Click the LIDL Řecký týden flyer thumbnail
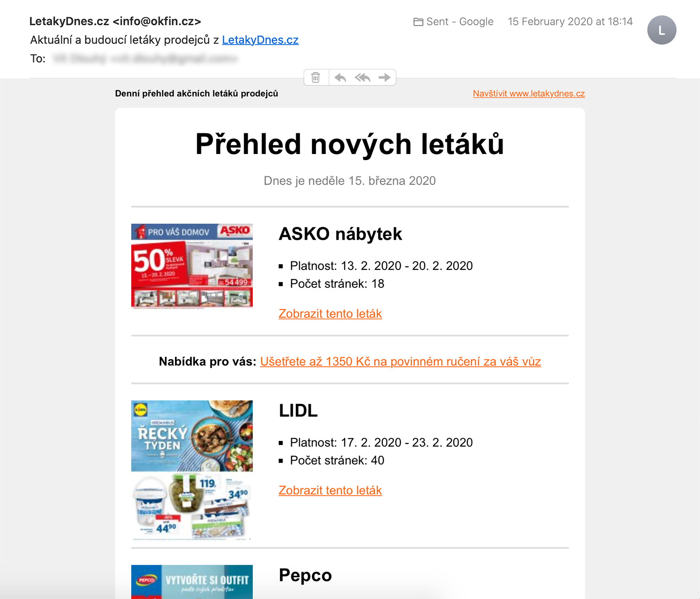The image size is (700, 599). [x=192, y=470]
